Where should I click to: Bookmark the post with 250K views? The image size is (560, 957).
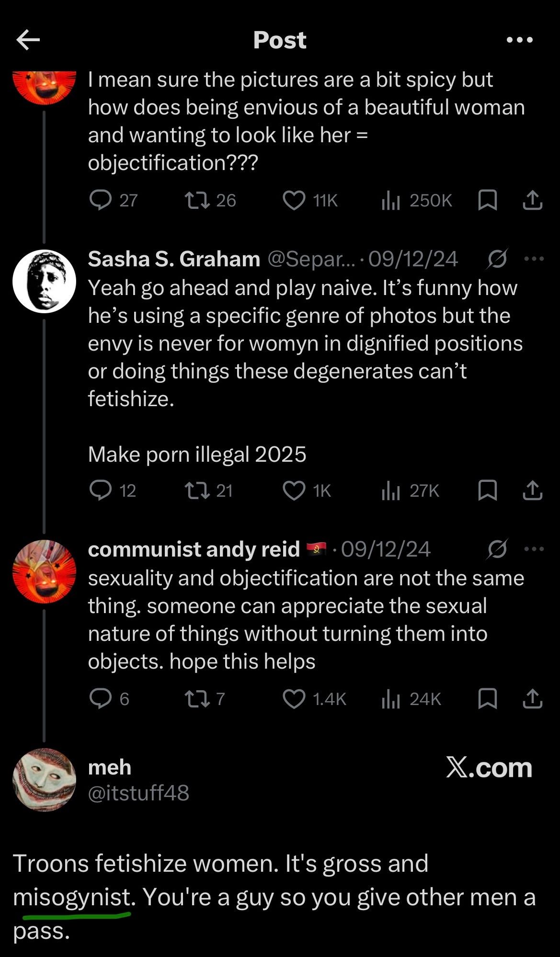point(487,200)
